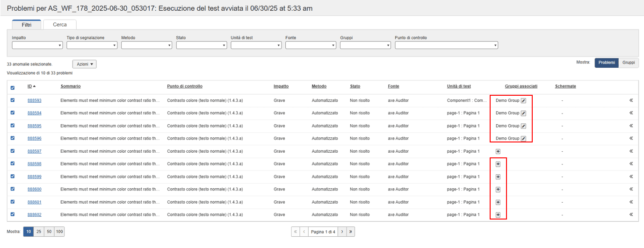Switch view to Gruppi
Image resolution: width=644 pixels, height=248 pixels.
(628, 63)
